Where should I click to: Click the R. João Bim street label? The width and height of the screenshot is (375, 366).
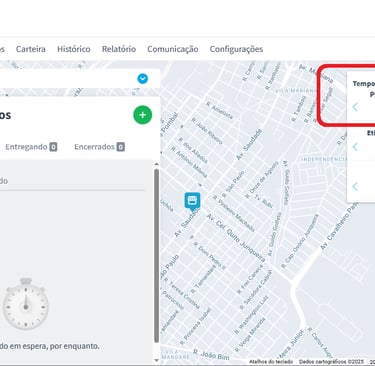coord(211,355)
